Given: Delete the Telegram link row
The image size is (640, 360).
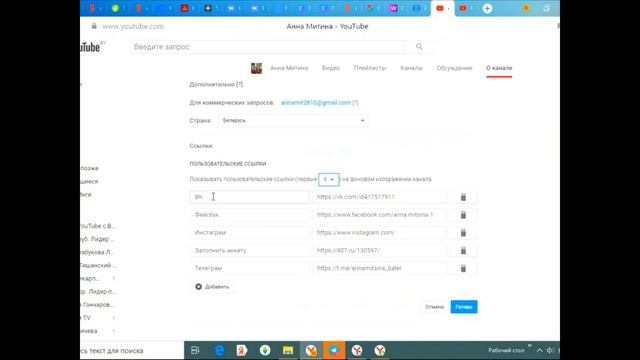Looking at the screenshot, I should pyautogui.click(x=463, y=269).
